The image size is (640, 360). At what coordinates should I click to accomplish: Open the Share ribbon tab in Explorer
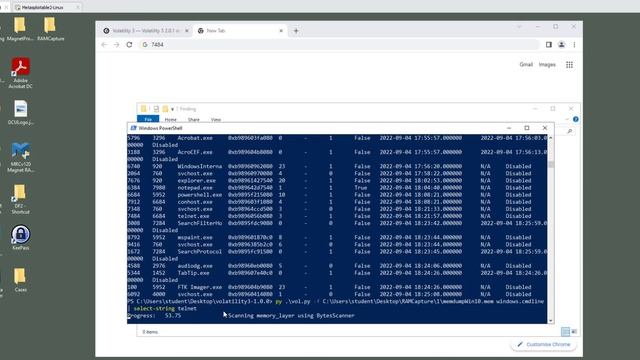point(193,120)
